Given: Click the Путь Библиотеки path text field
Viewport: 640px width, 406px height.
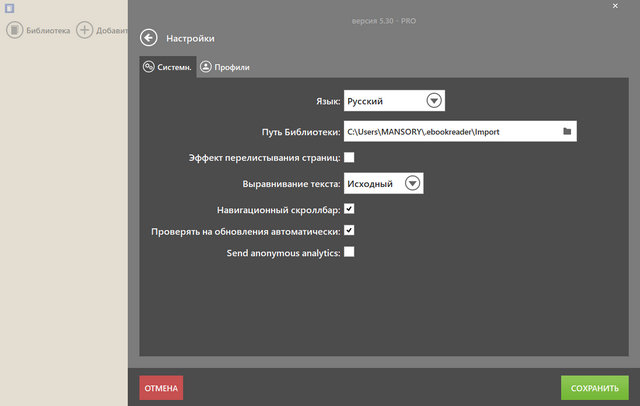Looking at the screenshot, I should (450, 131).
